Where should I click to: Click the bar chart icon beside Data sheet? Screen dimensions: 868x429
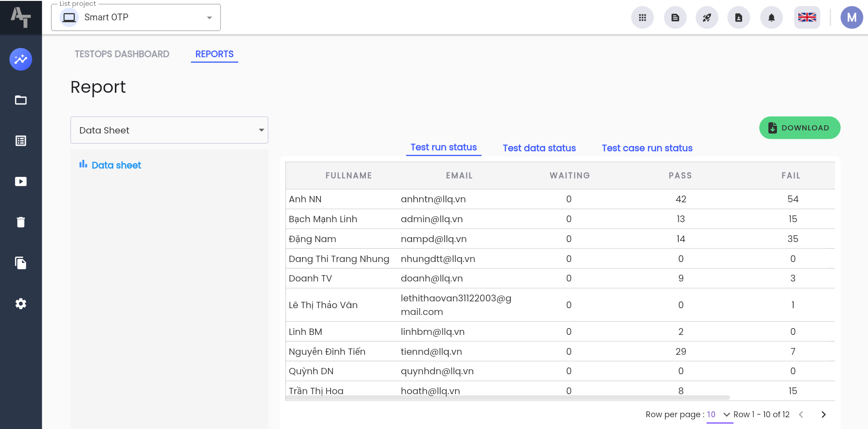pyautogui.click(x=83, y=164)
